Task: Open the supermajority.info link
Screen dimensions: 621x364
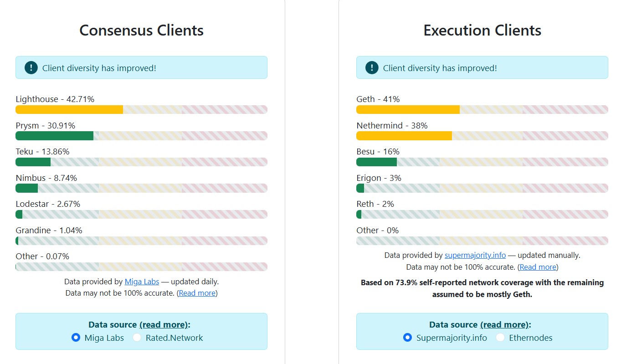Action: point(476,255)
